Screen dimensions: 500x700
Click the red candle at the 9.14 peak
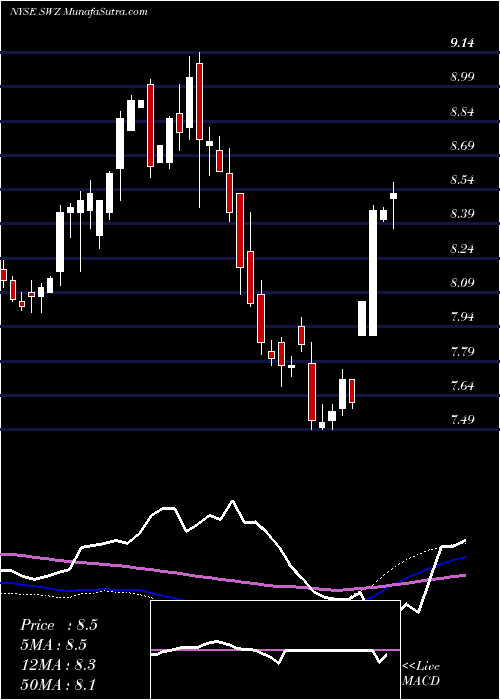click(x=199, y=101)
